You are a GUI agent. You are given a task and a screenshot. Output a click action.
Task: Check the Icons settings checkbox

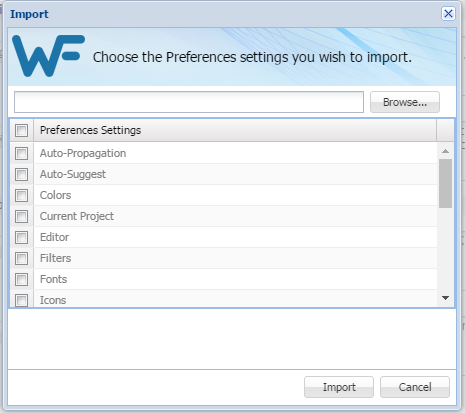[21, 300]
